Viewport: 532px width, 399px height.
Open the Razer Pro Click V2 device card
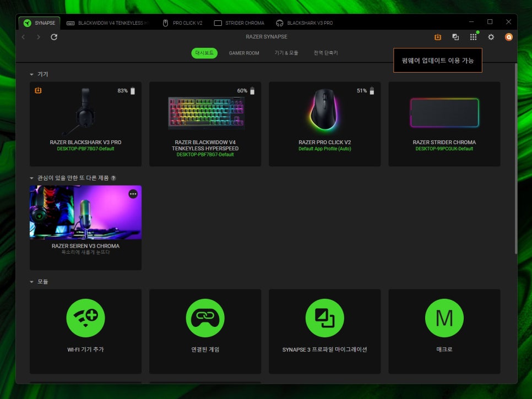coord(324,124)
